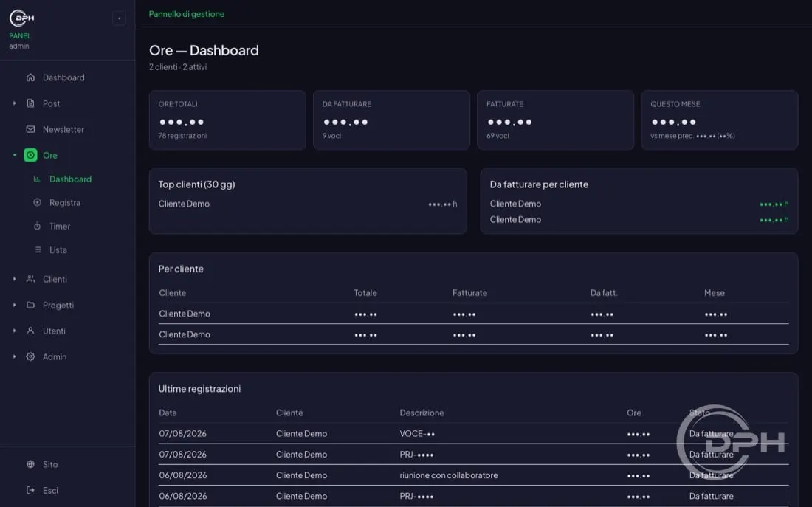812x507 pixels.
Task: Click the QUESTO MESE summary card
Action: (x=719, y=120)
